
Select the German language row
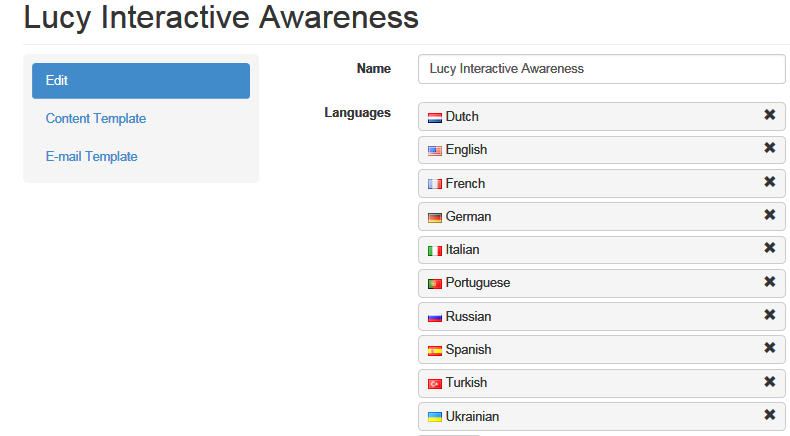(x=602, y=217)
